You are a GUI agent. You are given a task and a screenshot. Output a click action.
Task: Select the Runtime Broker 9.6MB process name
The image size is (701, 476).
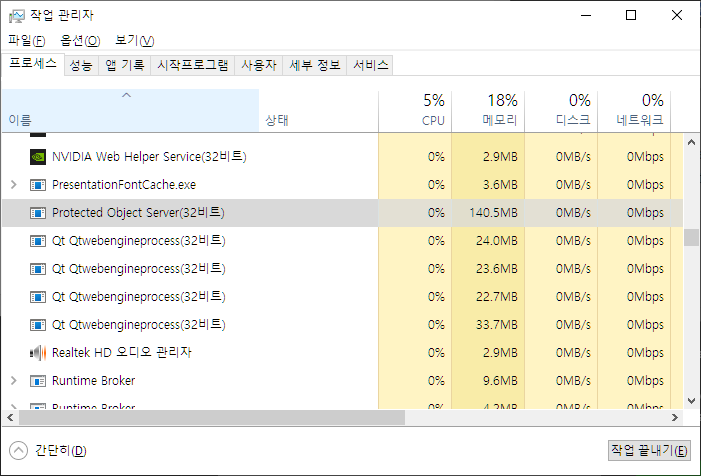pos(93,381)
